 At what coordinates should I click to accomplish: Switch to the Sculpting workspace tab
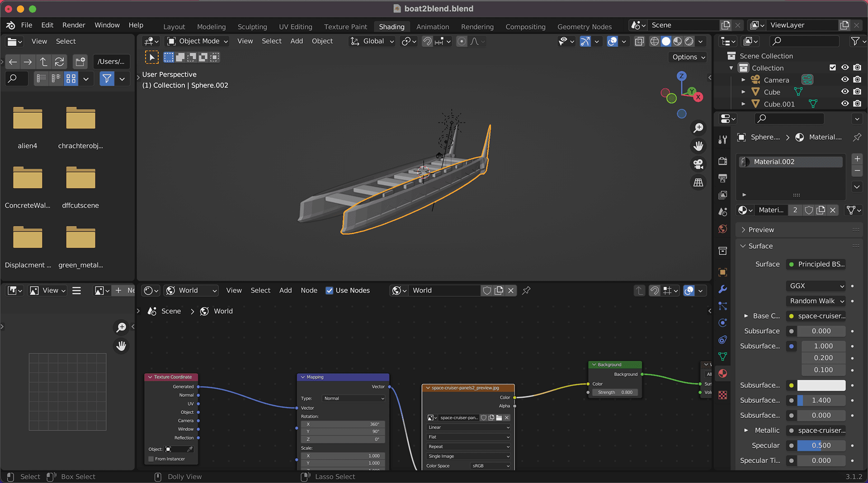click(x=252, y=27)
